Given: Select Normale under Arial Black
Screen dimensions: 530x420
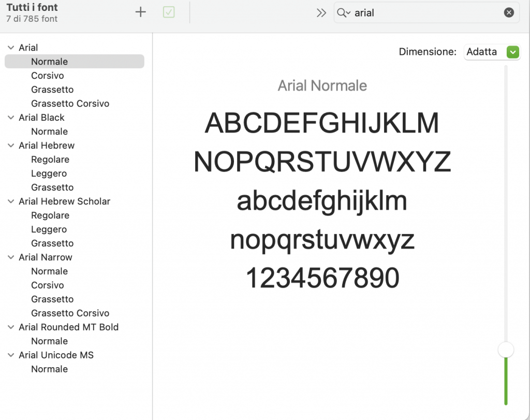Looking at the screenshot, I should (75, 132).
